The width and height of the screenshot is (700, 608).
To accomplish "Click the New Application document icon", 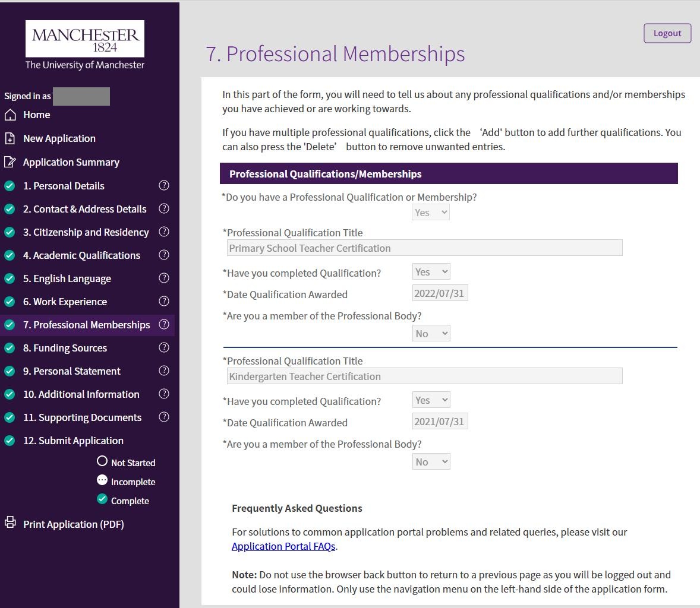I will 10,138.
